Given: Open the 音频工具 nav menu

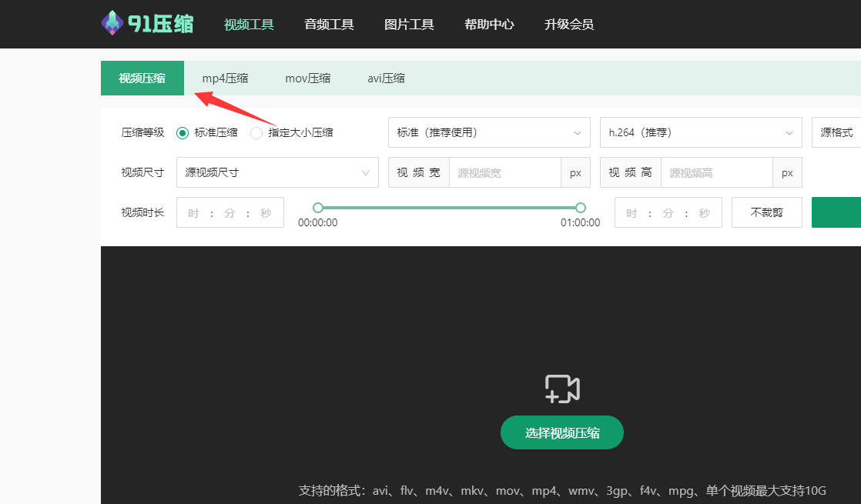Looking at the screenshot, I should (329, 24).
